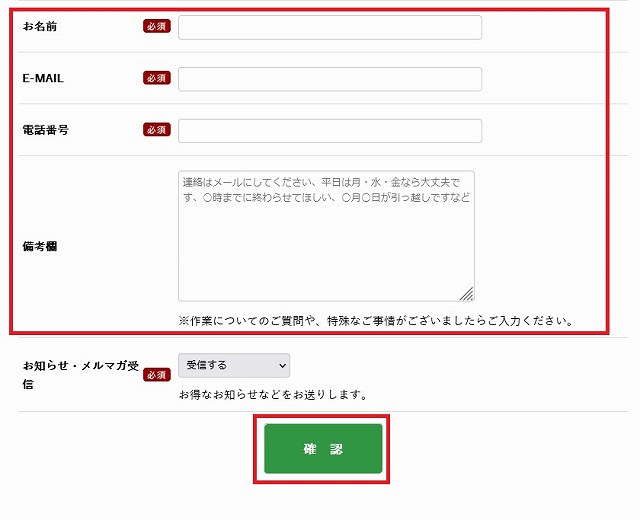Select the 電話番号 input field
Image resolution: width=640 pixels, height=520 pixels.
(329, 131)
